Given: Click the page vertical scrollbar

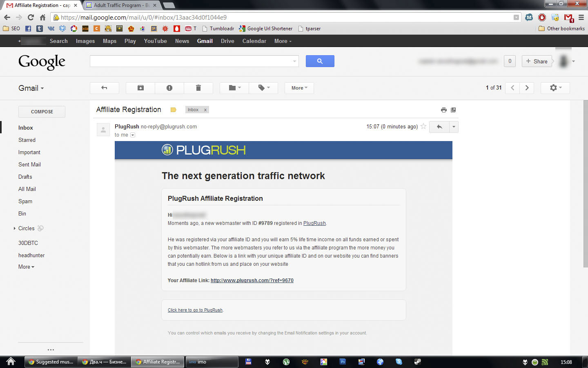Looking at the screenshot, I should point(586,184).
